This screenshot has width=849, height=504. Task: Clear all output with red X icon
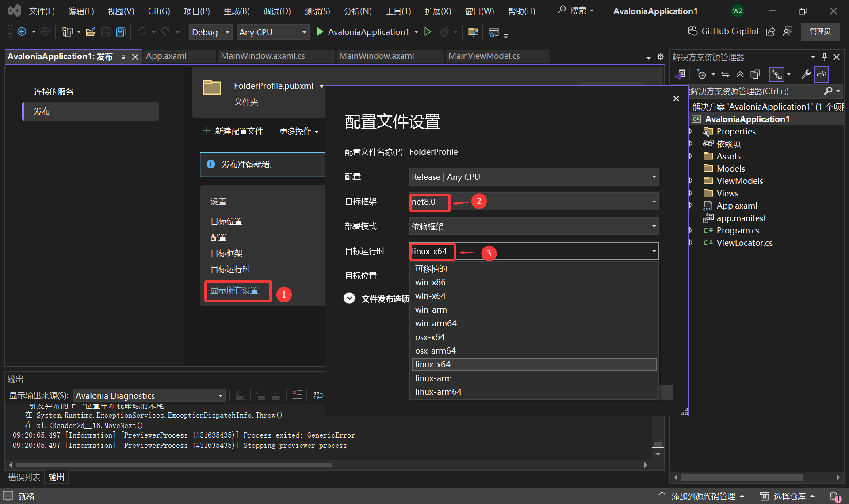point(297,395)
